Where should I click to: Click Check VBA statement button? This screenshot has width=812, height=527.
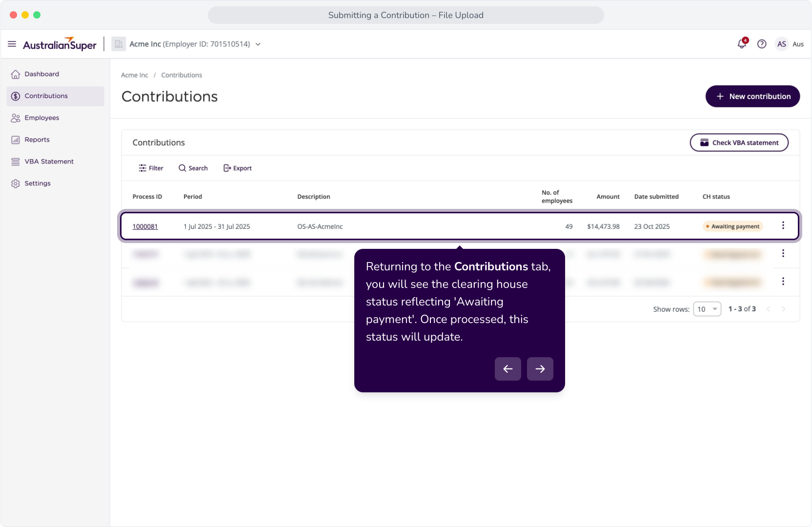[739, 142]
